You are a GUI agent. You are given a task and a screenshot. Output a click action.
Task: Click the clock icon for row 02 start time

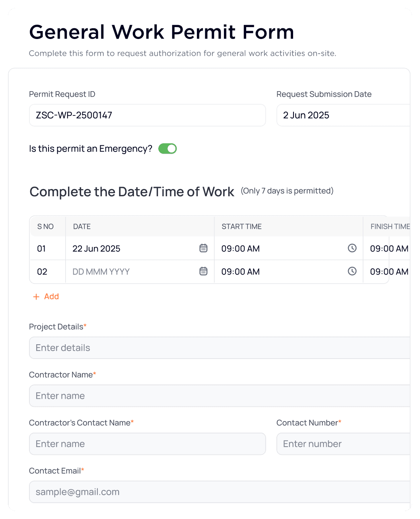[352, 271]
